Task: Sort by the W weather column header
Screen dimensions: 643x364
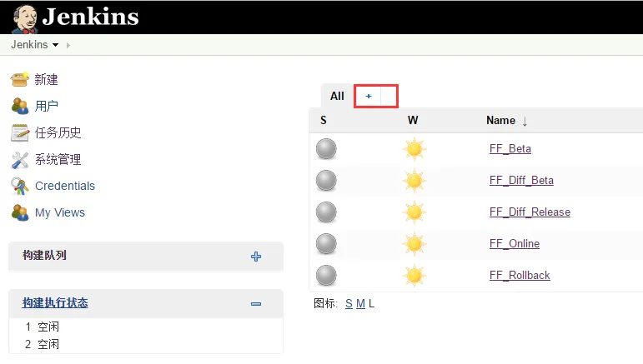Action: [413, 121]
